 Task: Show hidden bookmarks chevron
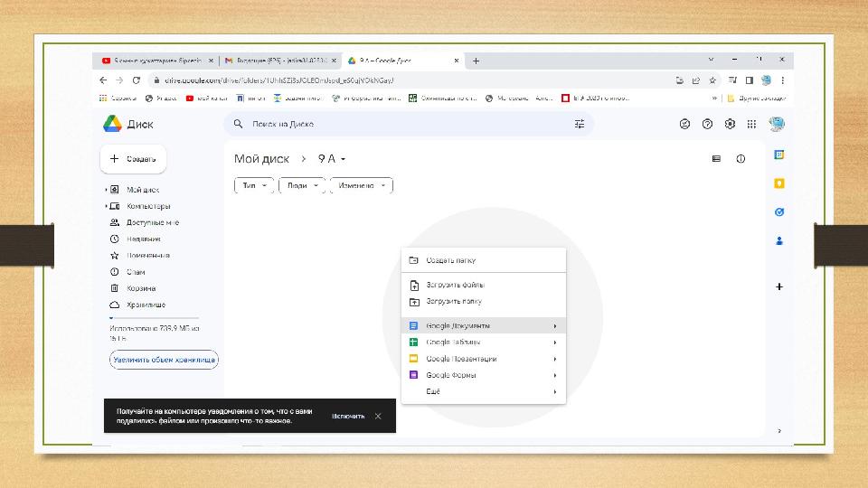point(714,98)
